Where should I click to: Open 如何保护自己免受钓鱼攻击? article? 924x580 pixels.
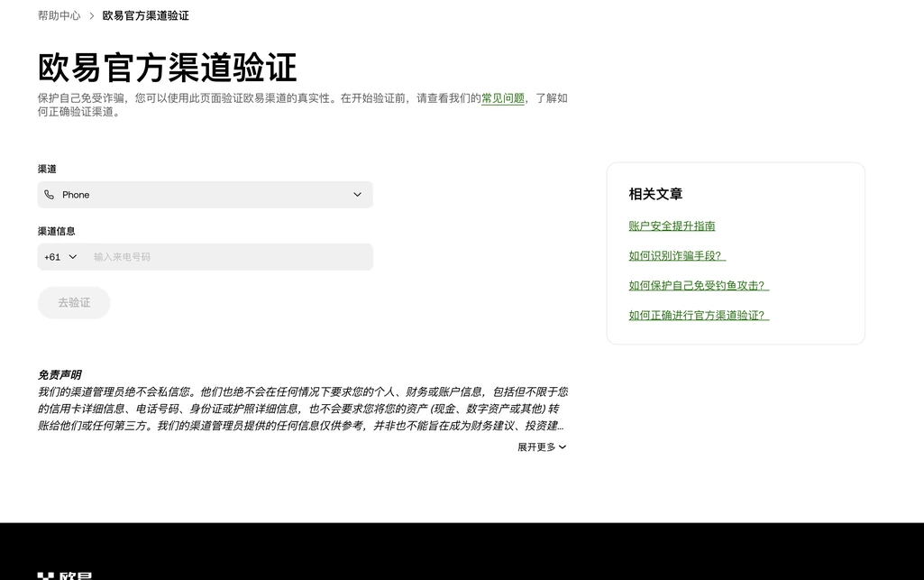pos(699,286)
